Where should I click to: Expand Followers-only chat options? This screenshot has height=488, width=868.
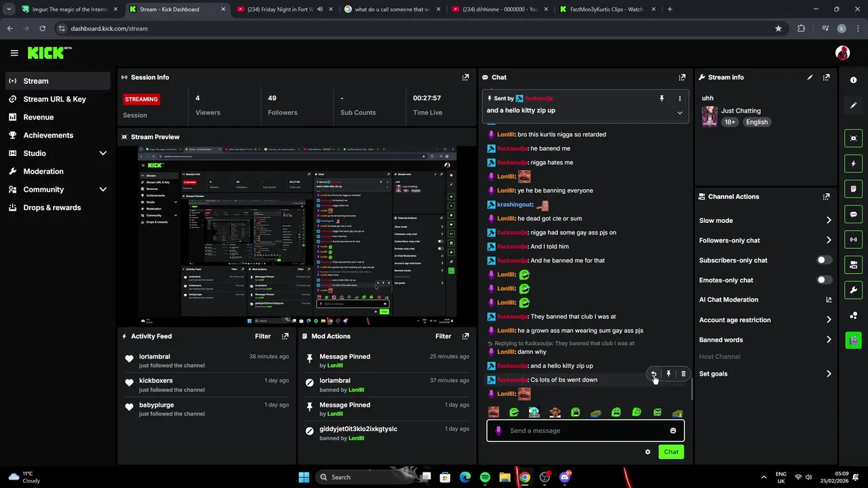pos(829,240)
